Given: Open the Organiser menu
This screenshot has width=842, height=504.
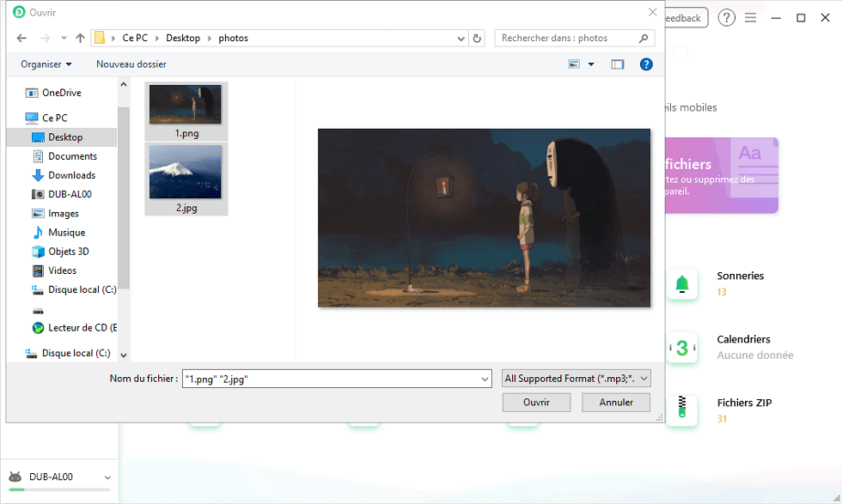Looking at the screenshot, I should click(x=46, y=64).
